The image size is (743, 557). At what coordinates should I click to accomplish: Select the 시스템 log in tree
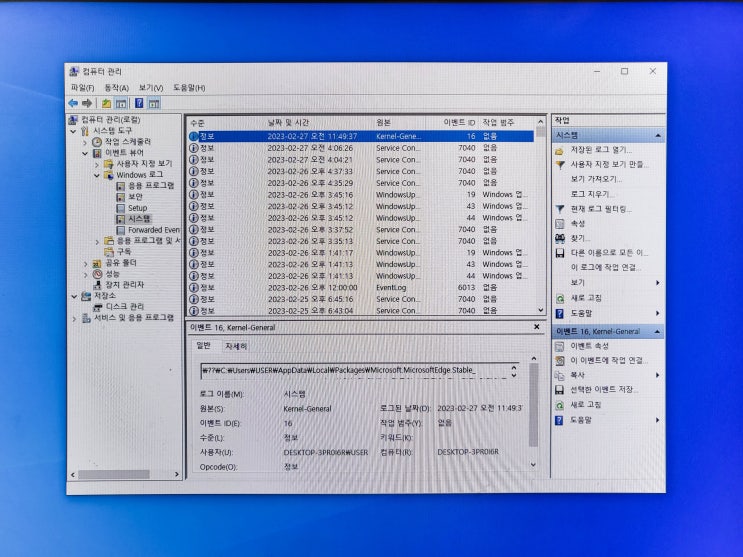(139, 219)
